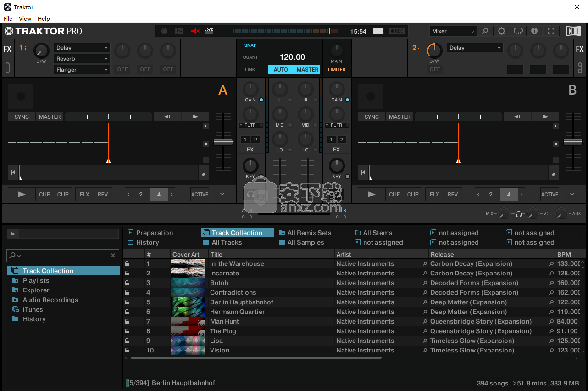The width and height of the screenshot is (588, 391).
Task: Expand Deck A advanced panel chevron
Action: pos(222,194)
